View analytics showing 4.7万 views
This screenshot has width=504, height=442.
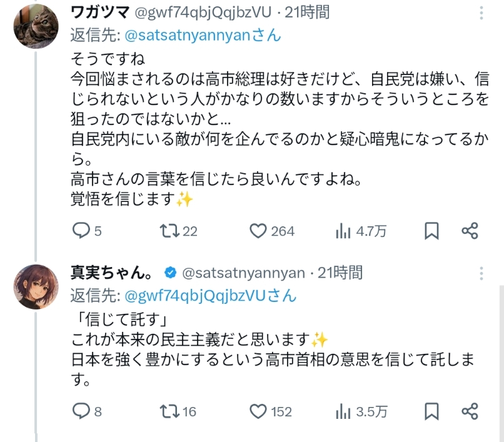[x=343, y=231]
